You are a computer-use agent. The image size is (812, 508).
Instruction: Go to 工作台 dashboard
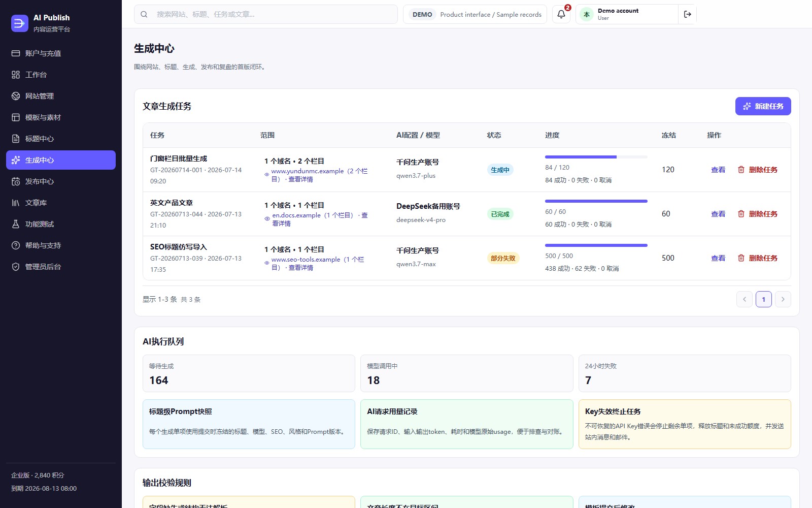[x=61, y=75]
